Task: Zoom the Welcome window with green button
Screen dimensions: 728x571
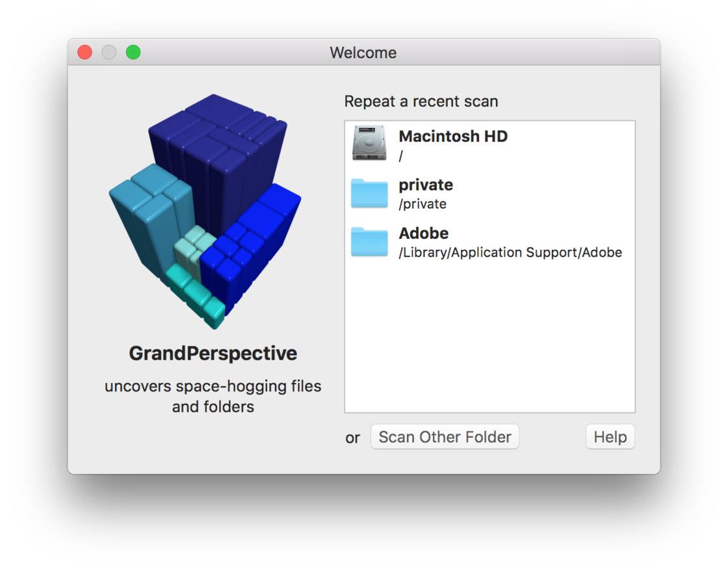Action: 133,52
